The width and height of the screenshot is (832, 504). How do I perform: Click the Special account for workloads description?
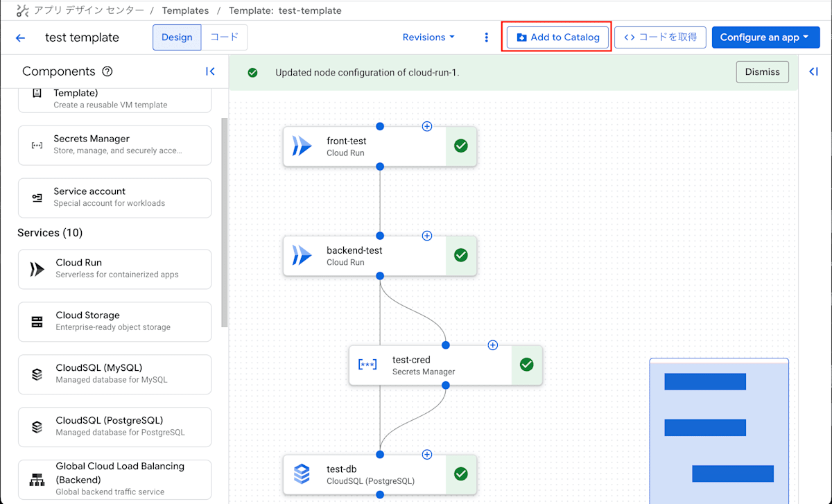point(110,204)
